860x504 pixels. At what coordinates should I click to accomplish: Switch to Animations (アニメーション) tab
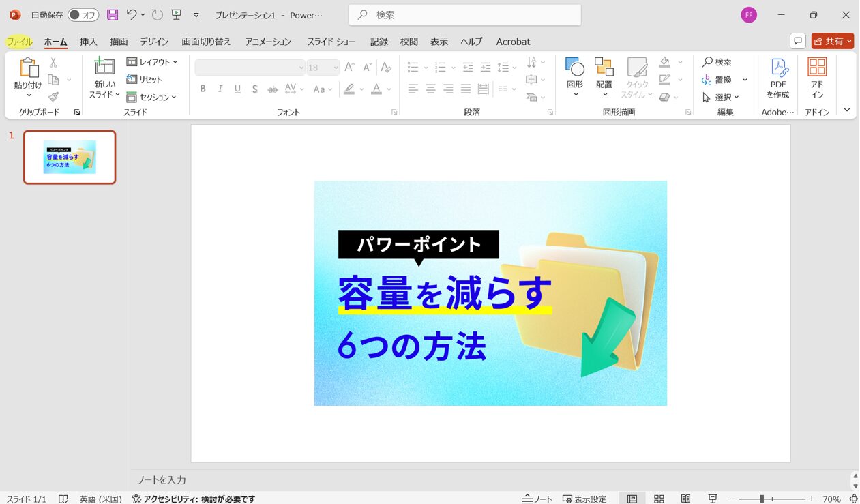pyautogui.click(x=268, y=42)
